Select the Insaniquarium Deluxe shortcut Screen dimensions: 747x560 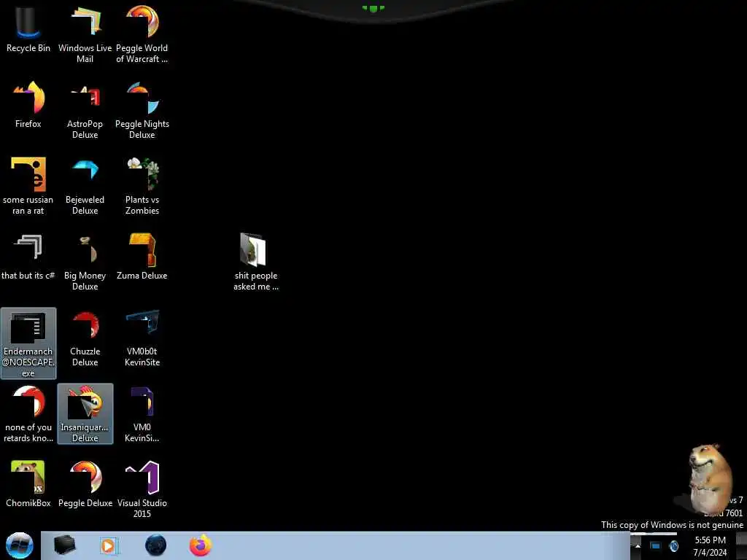click(x=85, y=413)
